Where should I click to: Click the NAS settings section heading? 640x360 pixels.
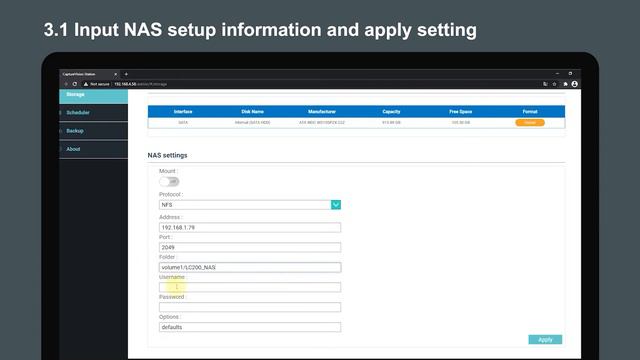pos(167,156)
